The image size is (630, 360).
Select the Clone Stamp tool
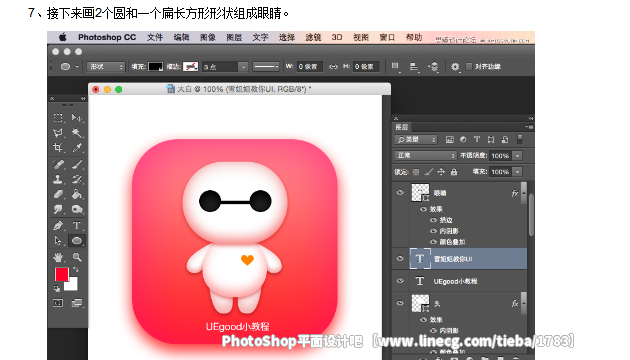coord(58,179)
